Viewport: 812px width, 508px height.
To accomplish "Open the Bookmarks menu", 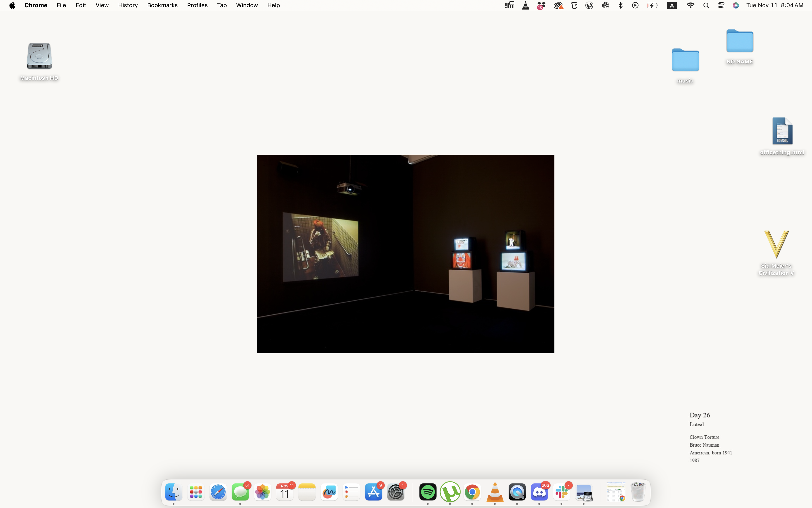I will point(162,5).
